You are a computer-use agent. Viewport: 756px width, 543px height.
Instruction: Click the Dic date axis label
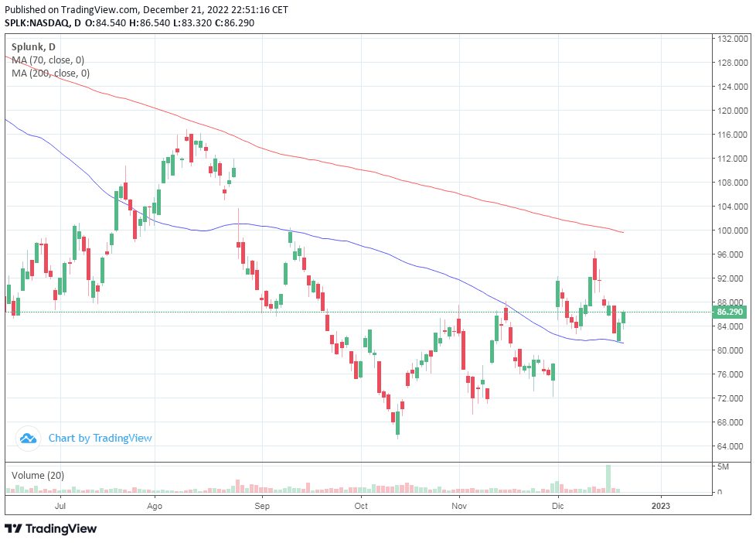pos(558,506)
